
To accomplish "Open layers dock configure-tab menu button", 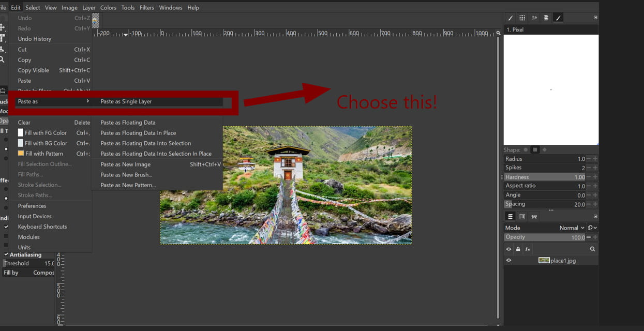I will pos(595,217).
